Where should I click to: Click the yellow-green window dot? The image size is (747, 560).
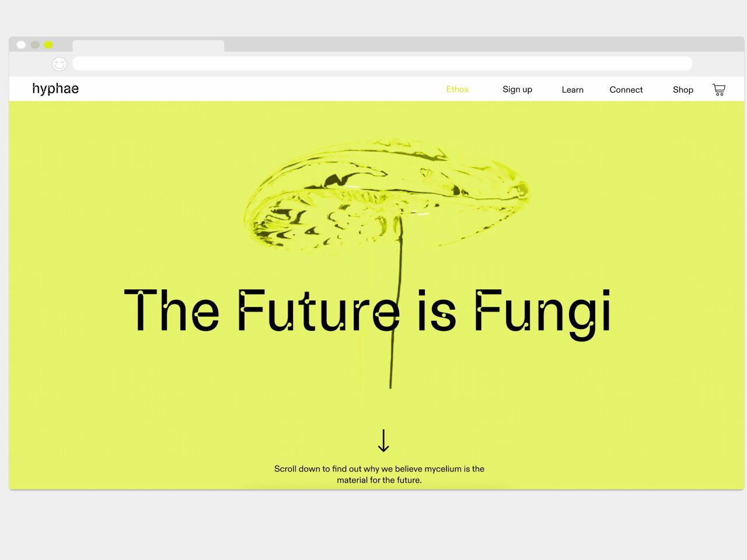48,45
